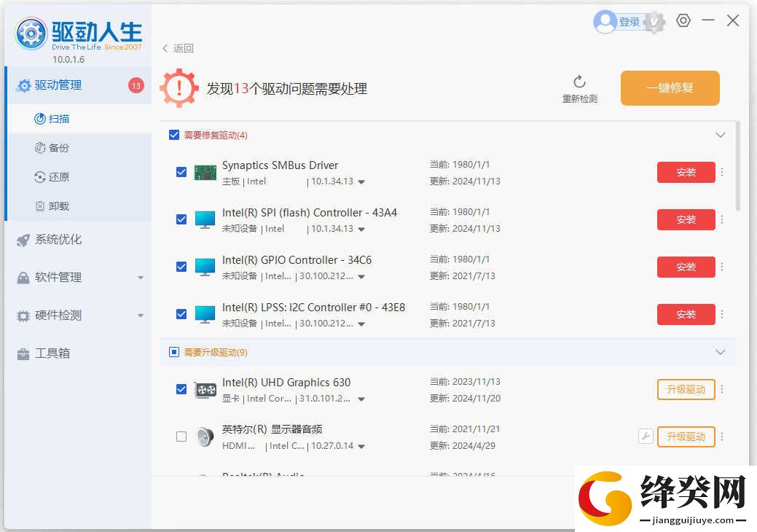Click the re-detect refresh icon
Image resolution: width=757 pixels, height=532 pixels.
[579, 82]
